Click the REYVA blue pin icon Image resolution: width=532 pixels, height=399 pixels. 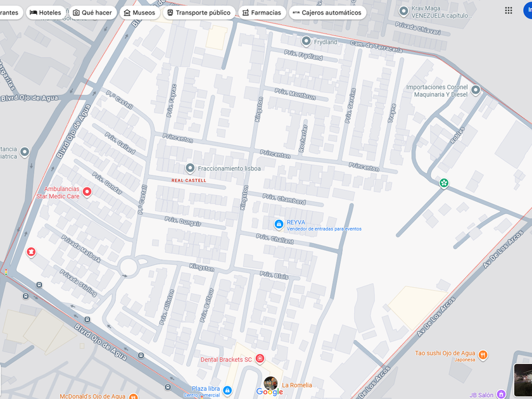click(x=279, y=224)
